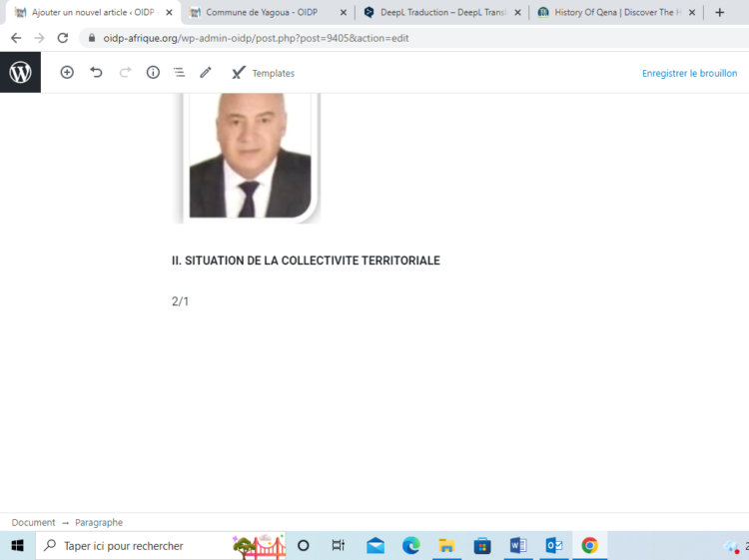Screen dimensions: 749x560
Task: Click the SITUATION DE LA COLLECTIVITE TERRITORIALE heading
Action: [306, 261]
